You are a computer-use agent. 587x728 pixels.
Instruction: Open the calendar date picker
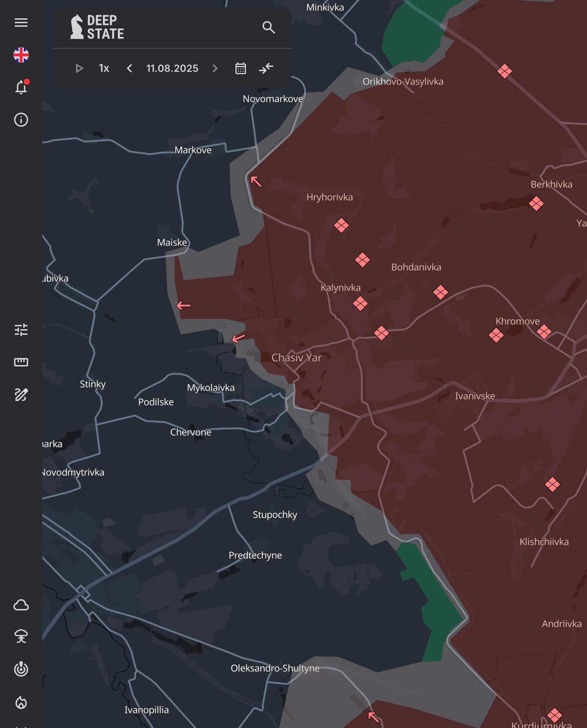coord(241,68)
